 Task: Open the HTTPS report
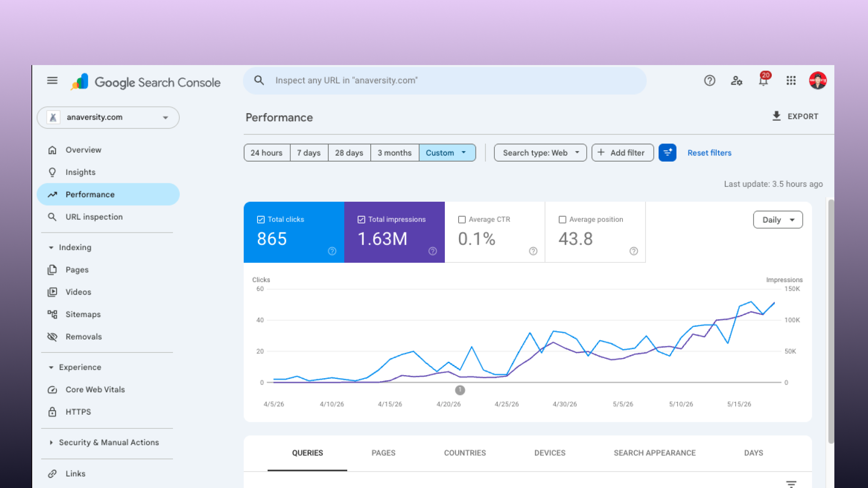(x=108, y=412)
